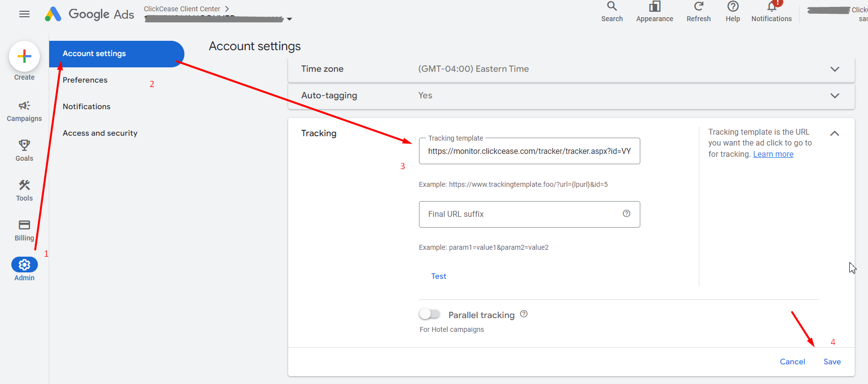
Task: Select Preferences in side menu
Action: coord(85,80)
